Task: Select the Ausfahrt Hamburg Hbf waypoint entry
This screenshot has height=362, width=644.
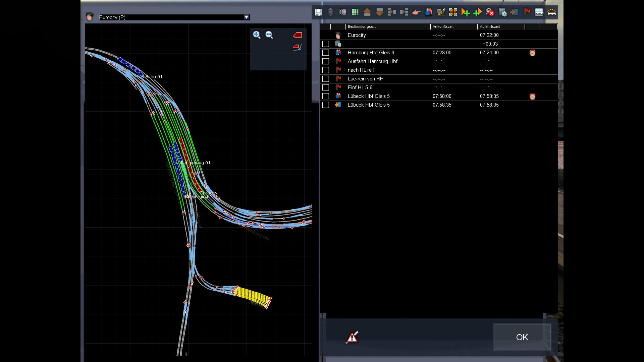Action: pyautogui.click(x=372, y=61)
